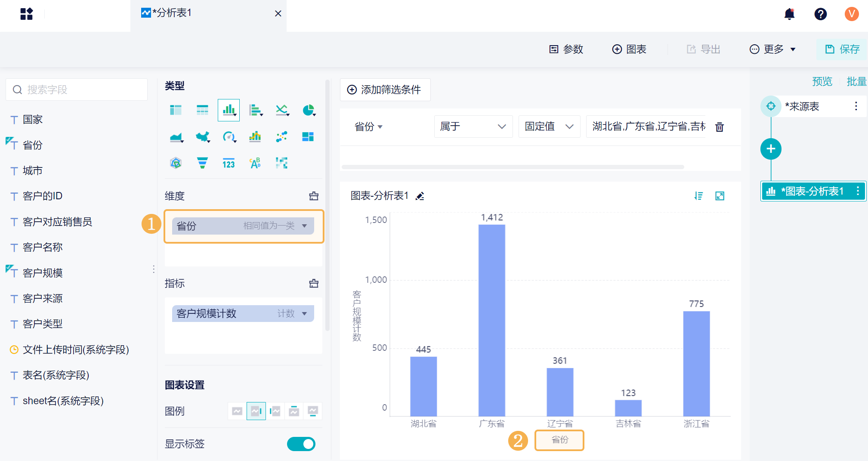Open the 属于 operator dropdown
This screenshot has height=461, width=868.
click(473, 127)
